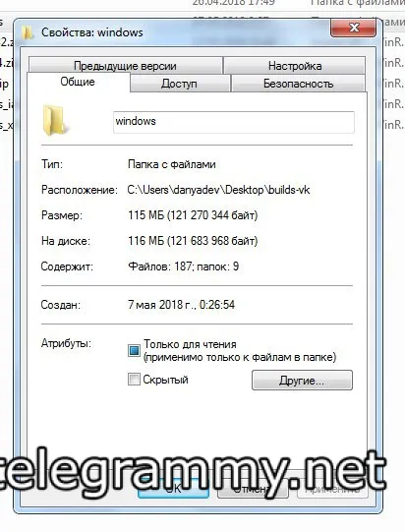
Task: Click the Расположение path C:\Users\danyadev\Desktop\builds-vk
Action: 219,190
